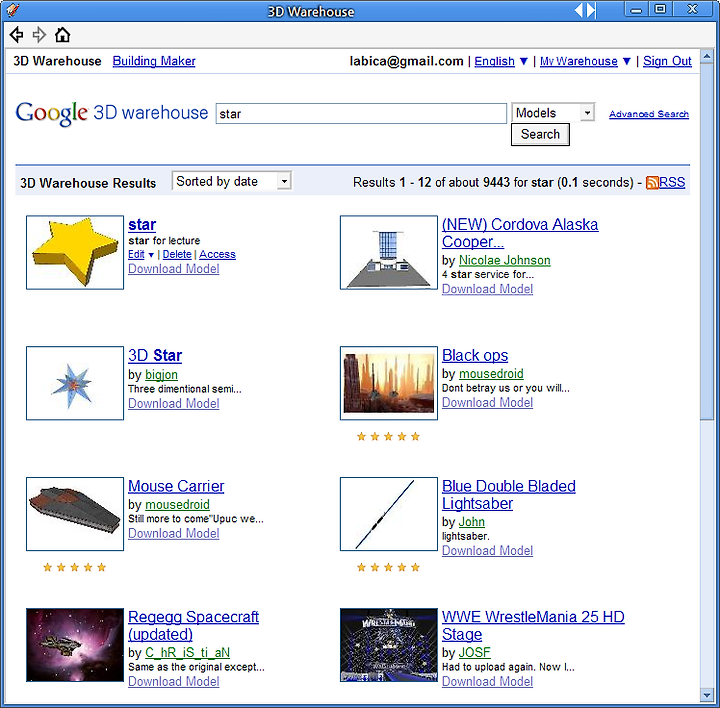Viewport: 720px width, 708px height.
Task: Open author Nicolae Johnson profile
Action: (505, 260)
